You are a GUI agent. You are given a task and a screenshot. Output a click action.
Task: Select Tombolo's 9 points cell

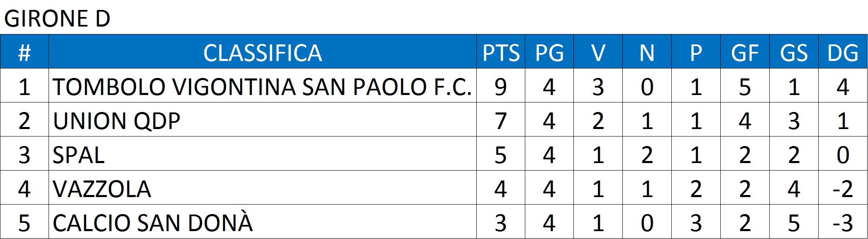click(x=501, y=86)
